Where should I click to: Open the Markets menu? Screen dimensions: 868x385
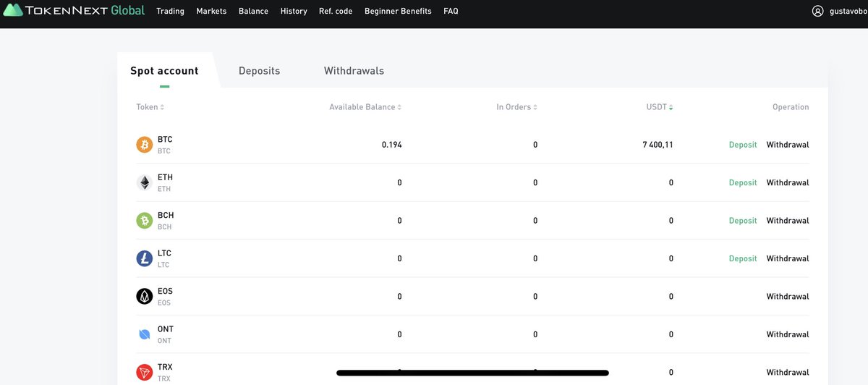point(211,11)
